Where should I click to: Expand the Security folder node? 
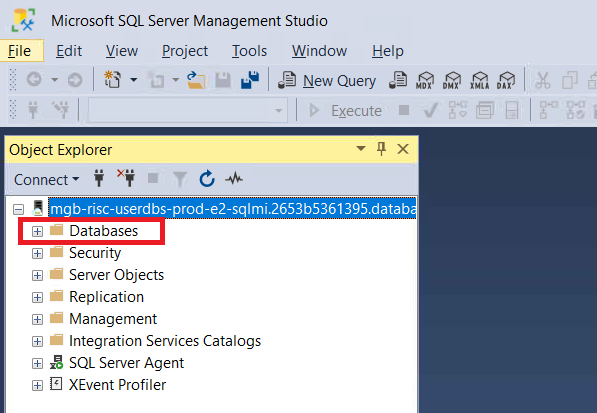(37, 253)
